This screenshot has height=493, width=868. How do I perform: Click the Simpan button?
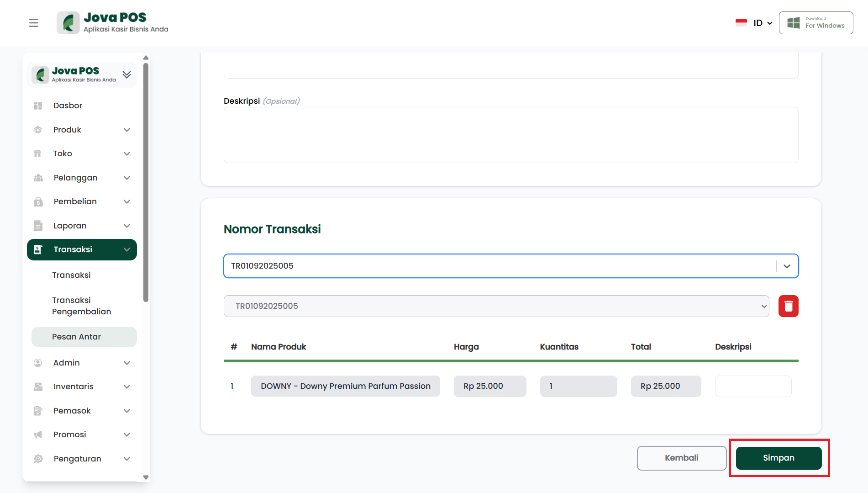pyautogui.click(x=779, y=458)
